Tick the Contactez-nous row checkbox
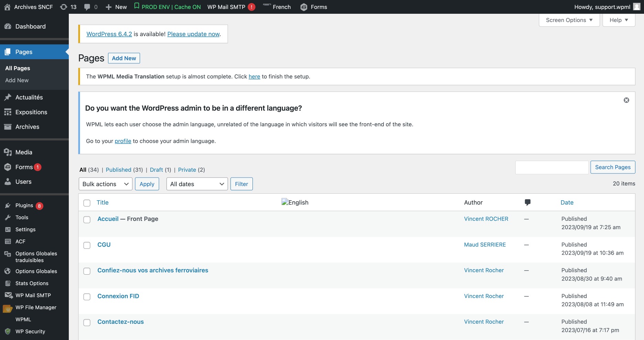Image resolution: width=644 pixels, height=340 pixels. (87, 322)
